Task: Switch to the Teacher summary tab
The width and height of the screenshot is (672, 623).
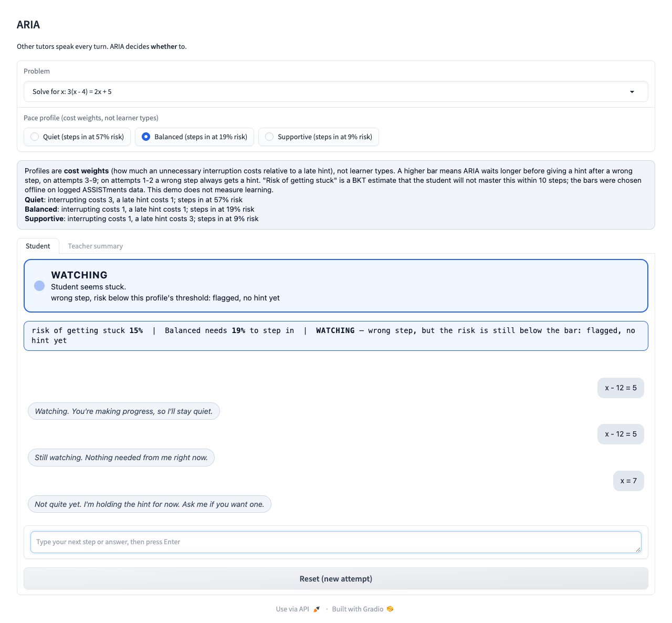Action: coord(96,246)
